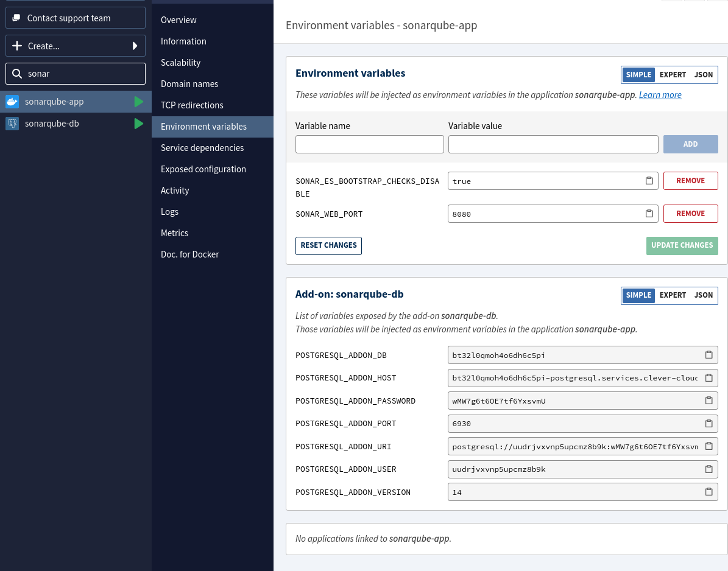Click the green running indicator for sonarqube-db
728x571 pixels.
(138, 123)
